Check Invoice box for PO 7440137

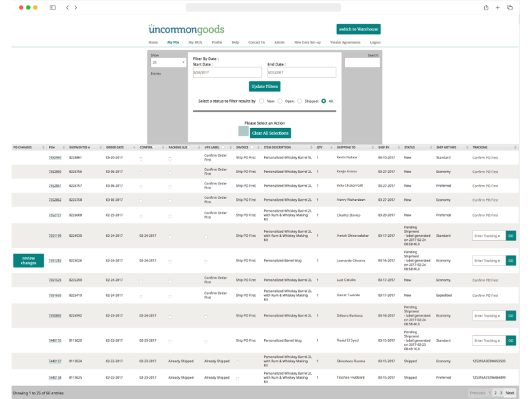(x=237, y=362)
